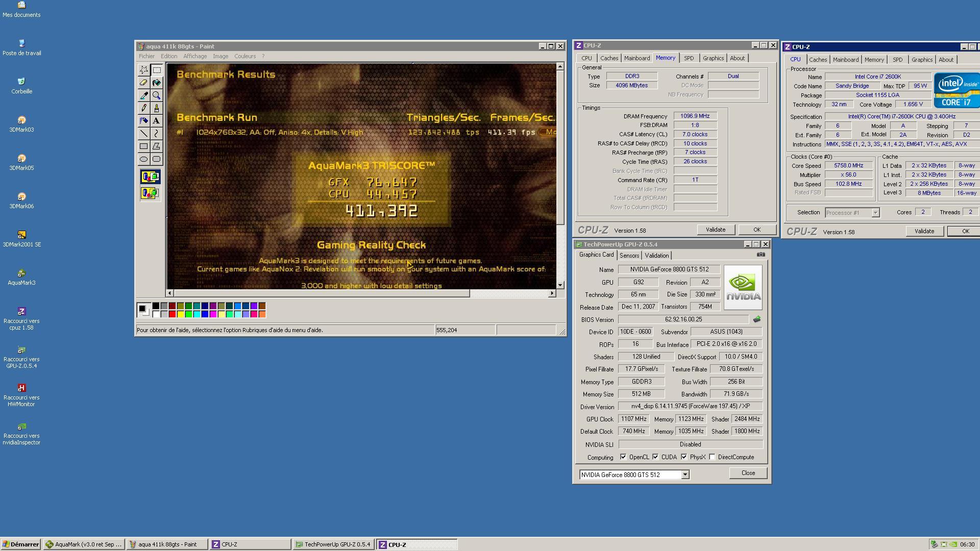Open the Affichage menu in Paint
The image size is (980, 551).
coord(195,56)
